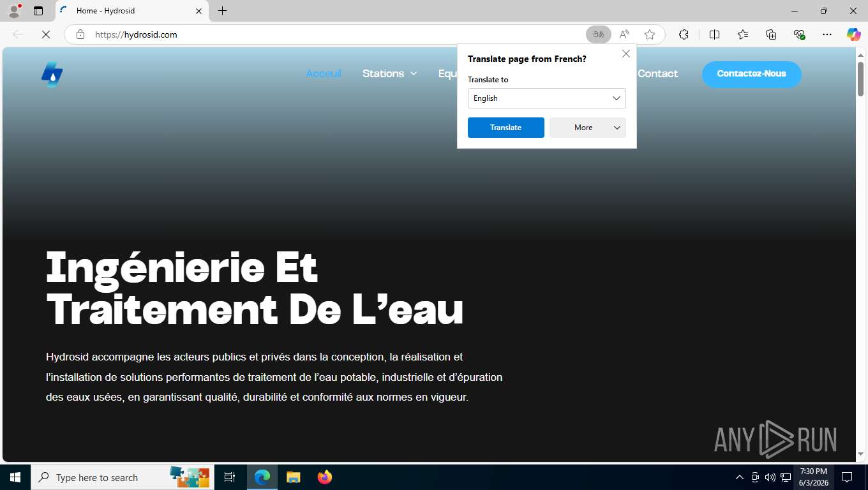The height and width of the screenshot is (490, 868).
Task: Click the blue Translate button
Action: coord(506,128)
